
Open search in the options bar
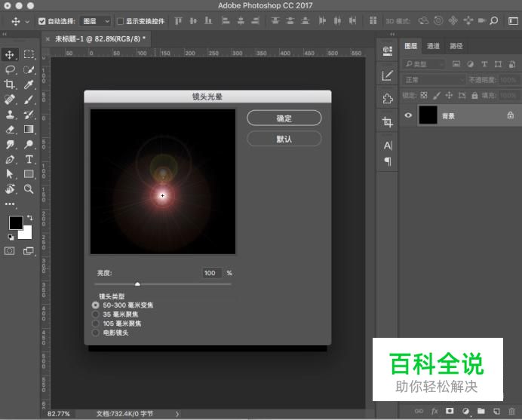tap(494, 21)
